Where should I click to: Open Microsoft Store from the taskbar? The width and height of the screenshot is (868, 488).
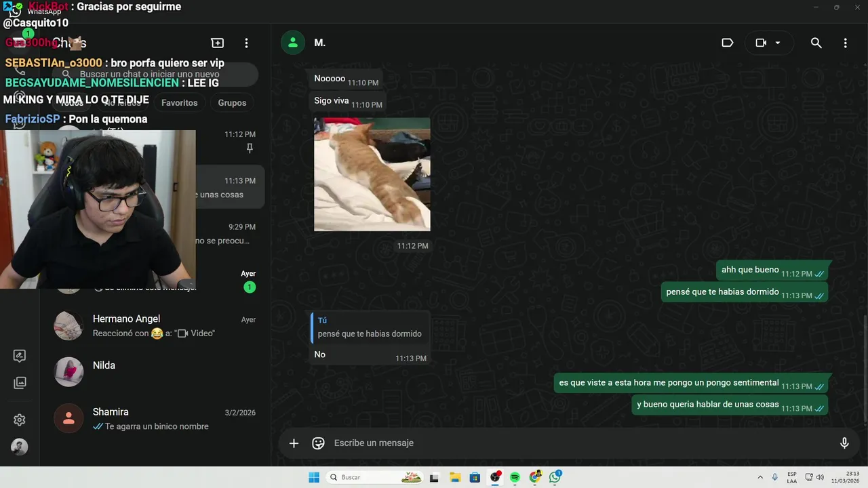coord(475,478)
